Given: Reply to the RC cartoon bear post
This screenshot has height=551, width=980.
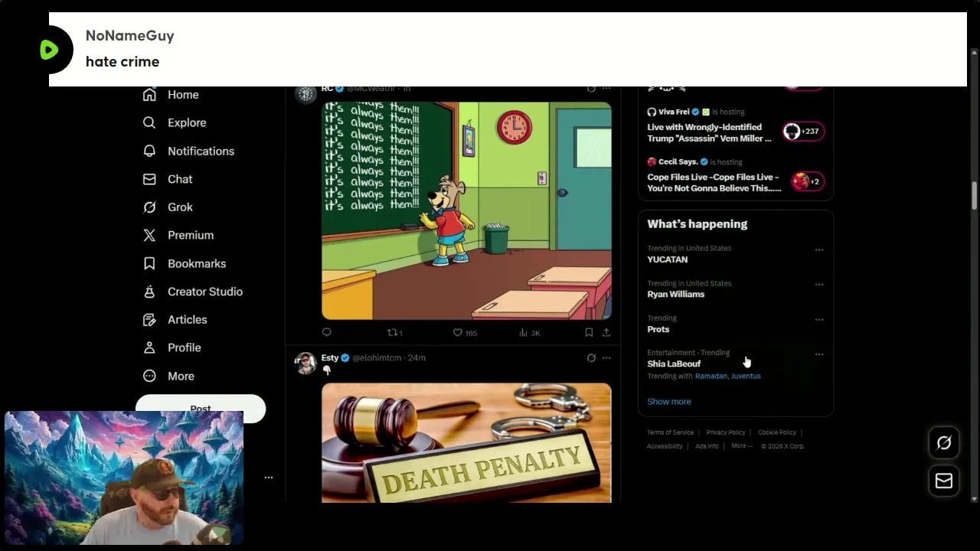Looking at the screenshot, I should [327, 332].
